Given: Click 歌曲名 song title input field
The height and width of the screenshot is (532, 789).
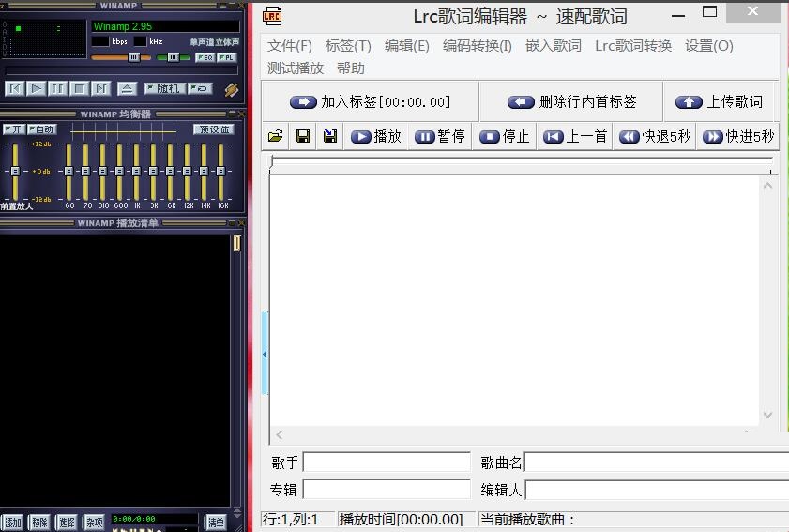Looking at the screenshot, I should pos(657,462).
